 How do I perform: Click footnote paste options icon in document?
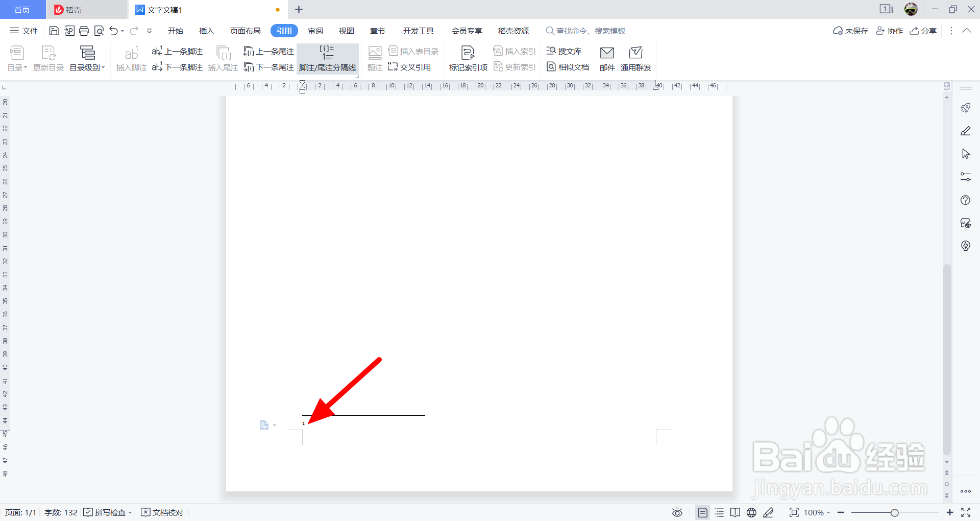tap(264, 425)
